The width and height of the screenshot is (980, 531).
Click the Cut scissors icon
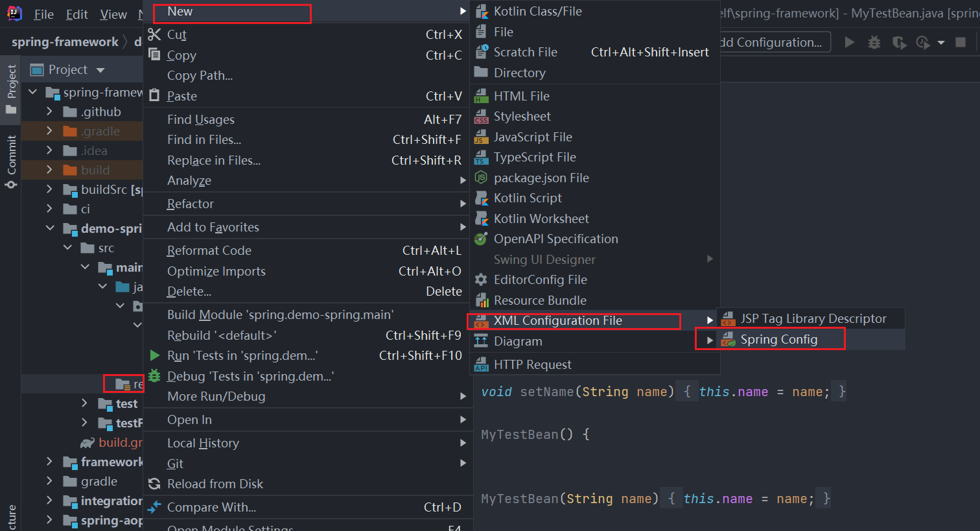[x=154, y=34]
